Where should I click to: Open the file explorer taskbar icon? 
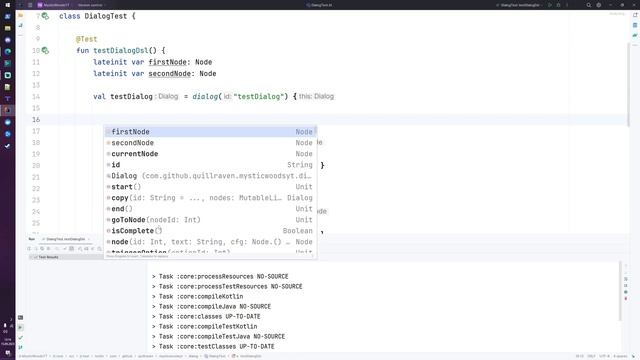7,28
